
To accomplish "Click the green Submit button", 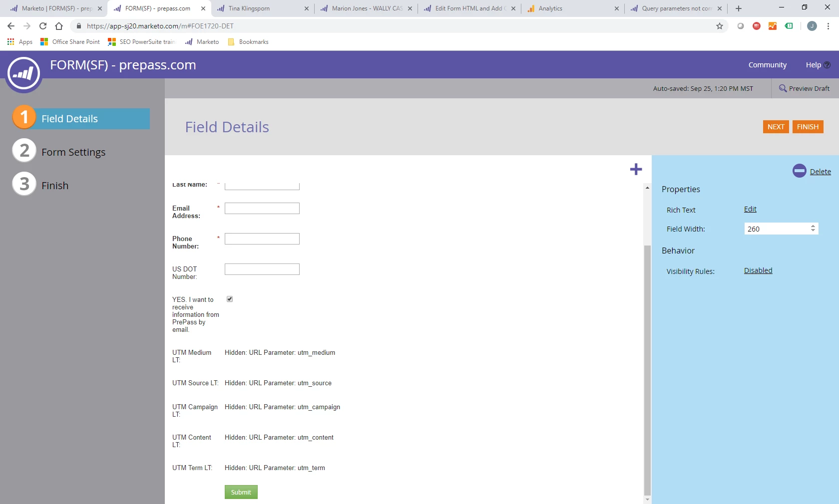I will pos(241,492).
